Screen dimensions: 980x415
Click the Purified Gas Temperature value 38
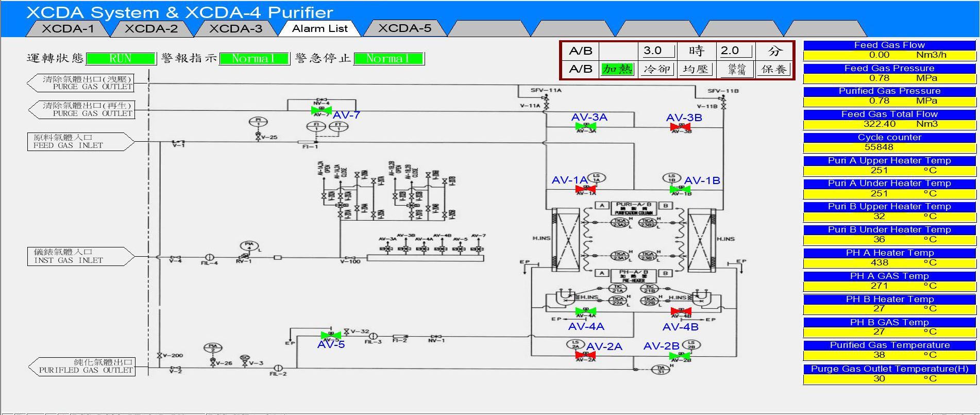coord(889,355)
